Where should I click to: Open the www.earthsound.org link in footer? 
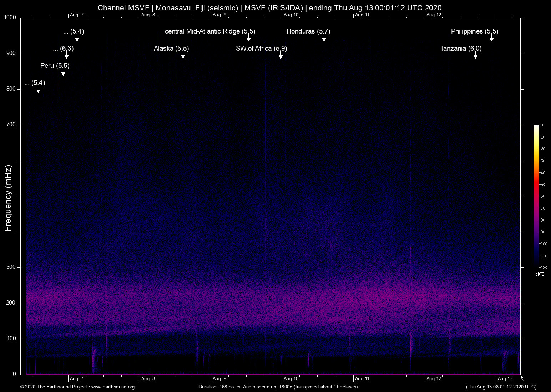(x=113, y=387)
